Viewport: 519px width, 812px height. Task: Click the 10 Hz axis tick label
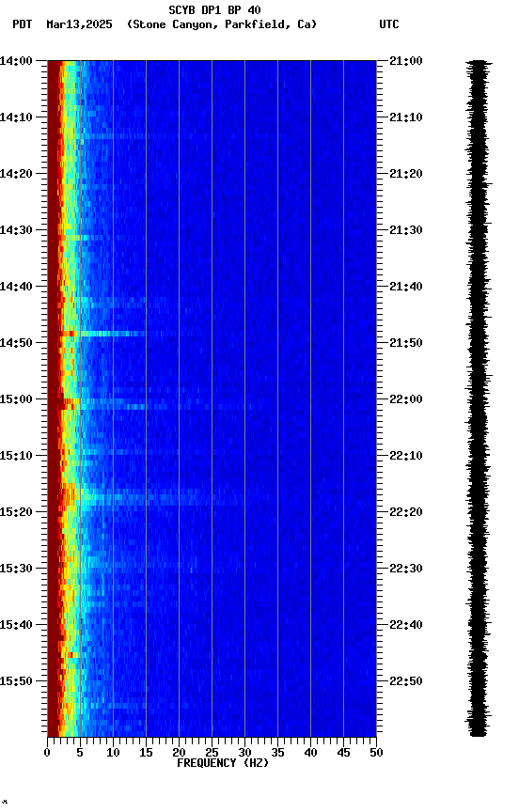(x=113, y=753)
